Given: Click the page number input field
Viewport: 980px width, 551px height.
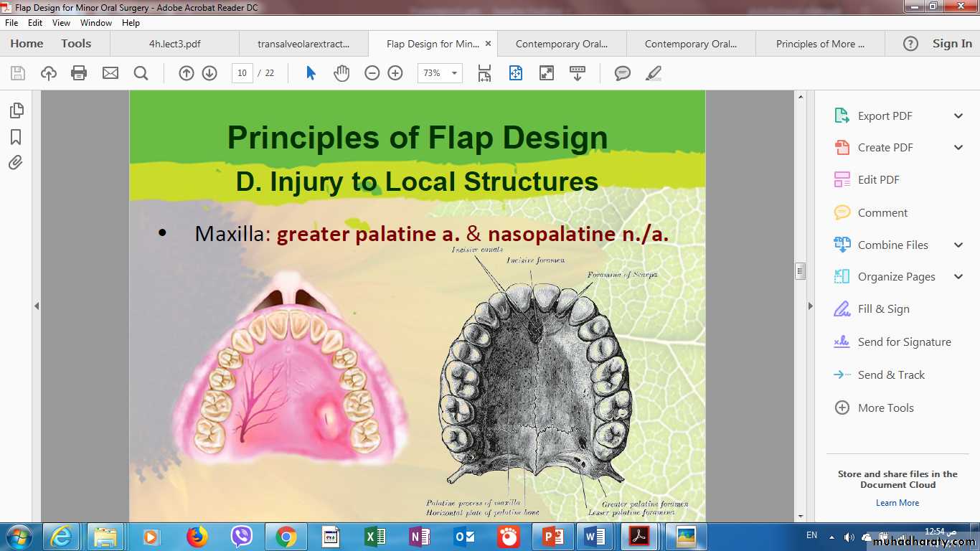Looking at the screenshot, I should 242,73.
